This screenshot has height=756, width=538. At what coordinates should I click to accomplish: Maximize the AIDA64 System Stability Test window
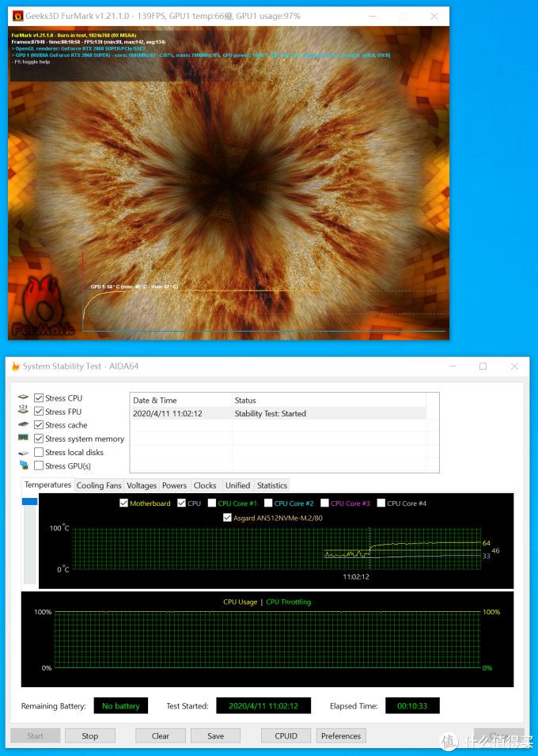pos(483,367)
